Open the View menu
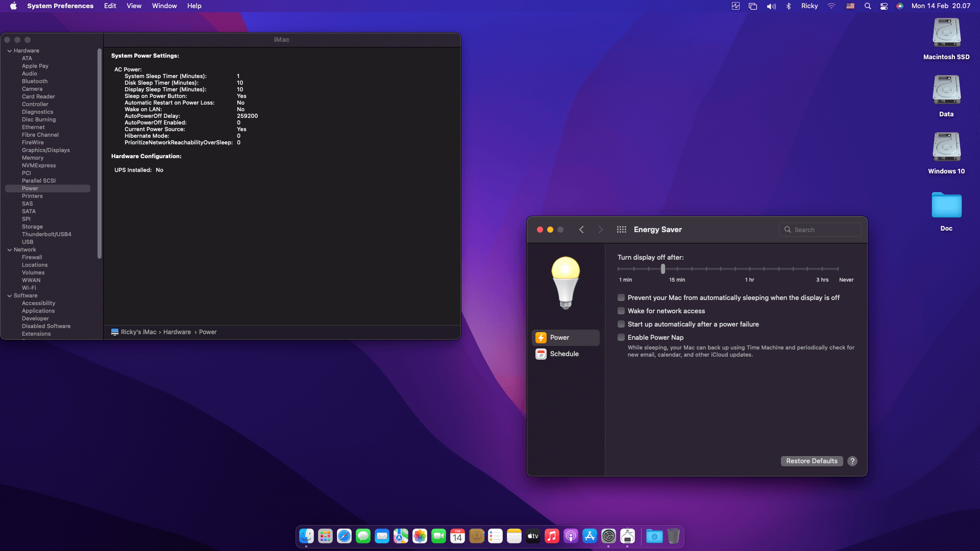980x551 pixels. (134, 6)
